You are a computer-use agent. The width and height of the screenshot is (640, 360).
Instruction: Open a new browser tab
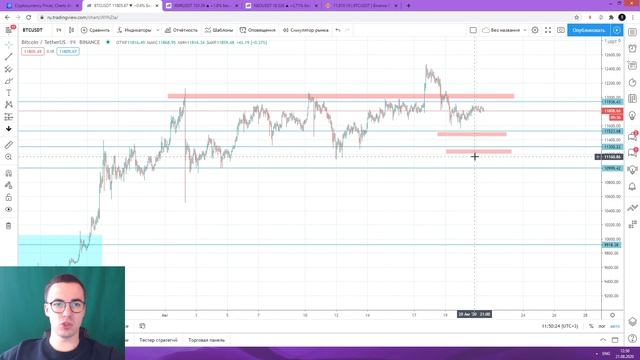click(x=409, y=6)
